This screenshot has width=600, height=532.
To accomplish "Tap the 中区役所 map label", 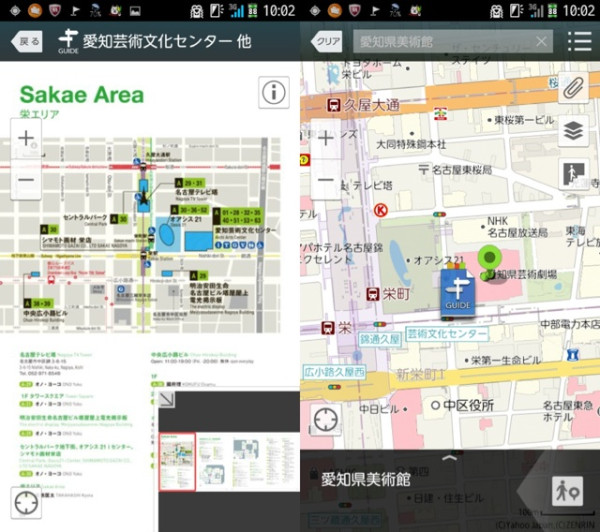I will tap(468, 405).
